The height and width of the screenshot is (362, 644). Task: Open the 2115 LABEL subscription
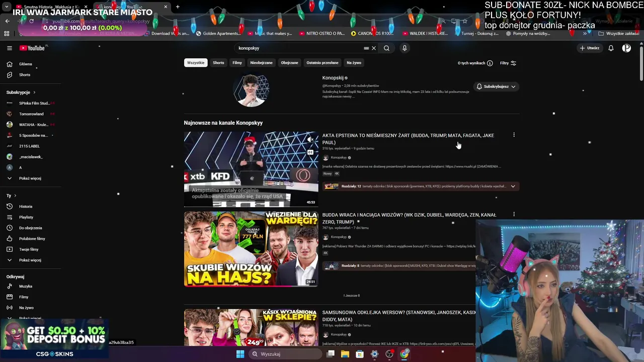click(30, 146)
